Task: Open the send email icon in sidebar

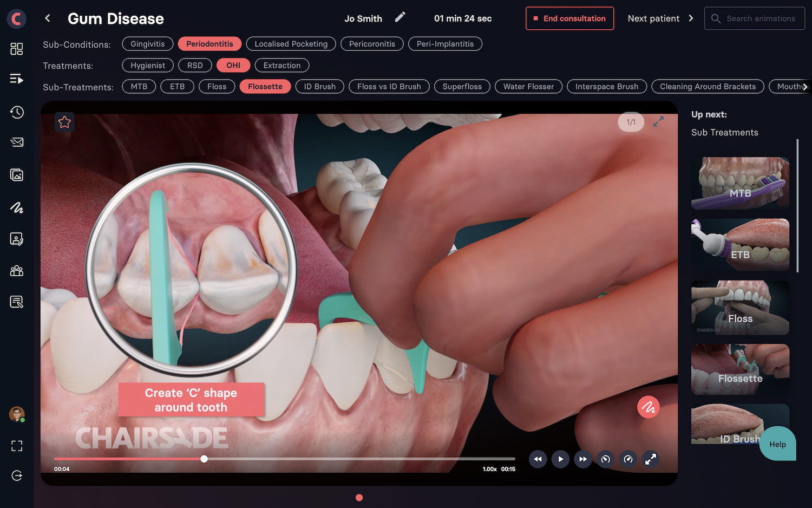Action: pyautogui.click(x=16, y=142)
